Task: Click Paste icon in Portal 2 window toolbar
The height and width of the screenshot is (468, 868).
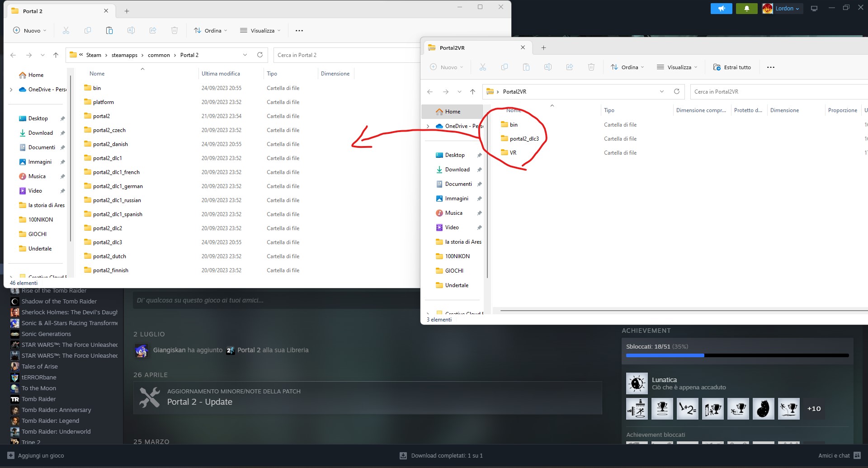Action: (x=109, y=30)
